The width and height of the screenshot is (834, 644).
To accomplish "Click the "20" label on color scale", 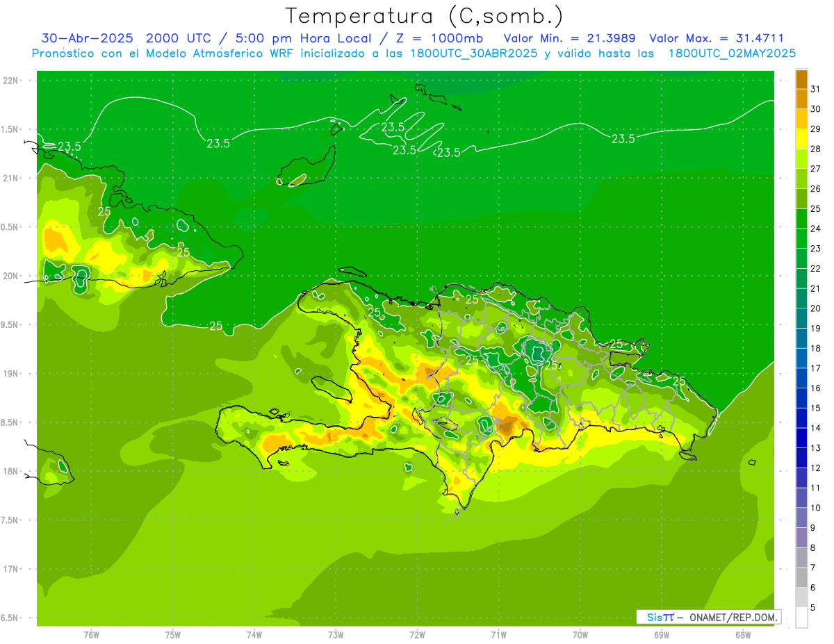I will pos(816,308).
